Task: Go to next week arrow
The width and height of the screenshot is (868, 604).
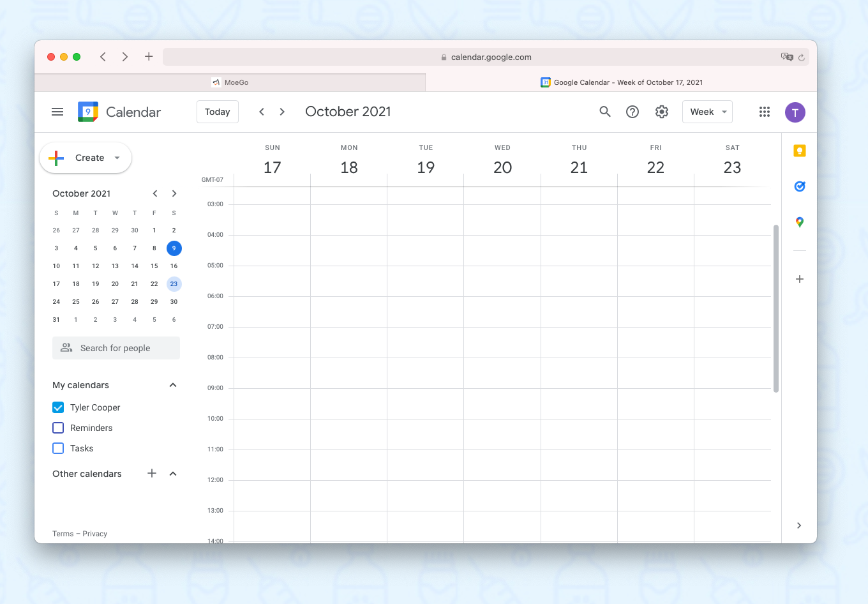Action: point(282,112)
